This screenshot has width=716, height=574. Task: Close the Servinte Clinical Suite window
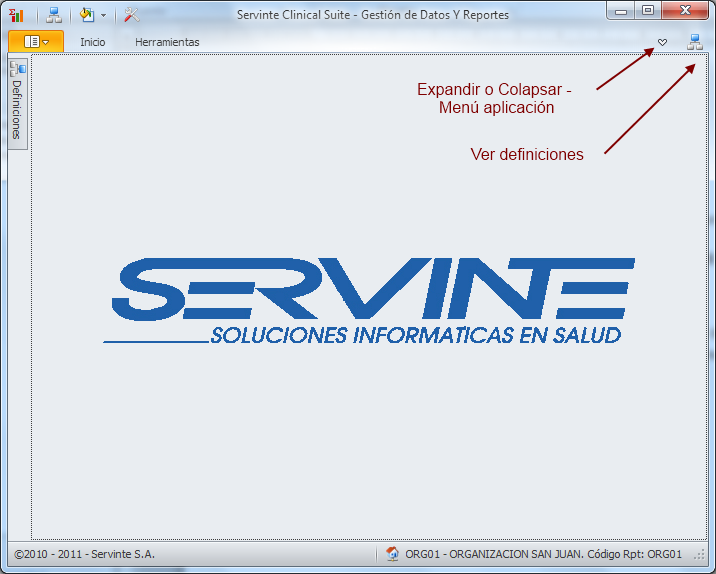click(685, 11)
